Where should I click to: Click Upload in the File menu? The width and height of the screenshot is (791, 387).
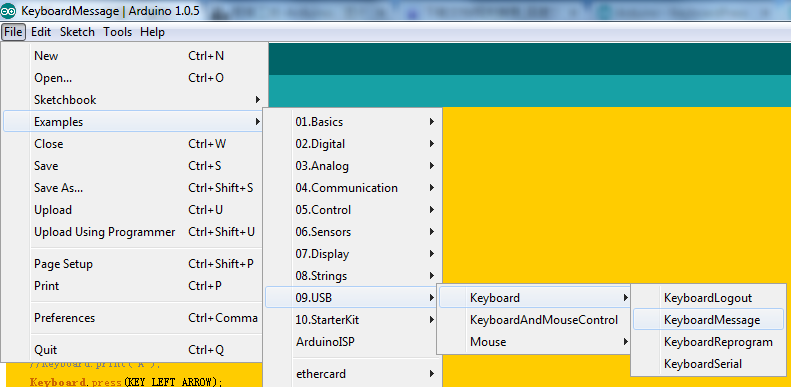[x=133, y=210]
